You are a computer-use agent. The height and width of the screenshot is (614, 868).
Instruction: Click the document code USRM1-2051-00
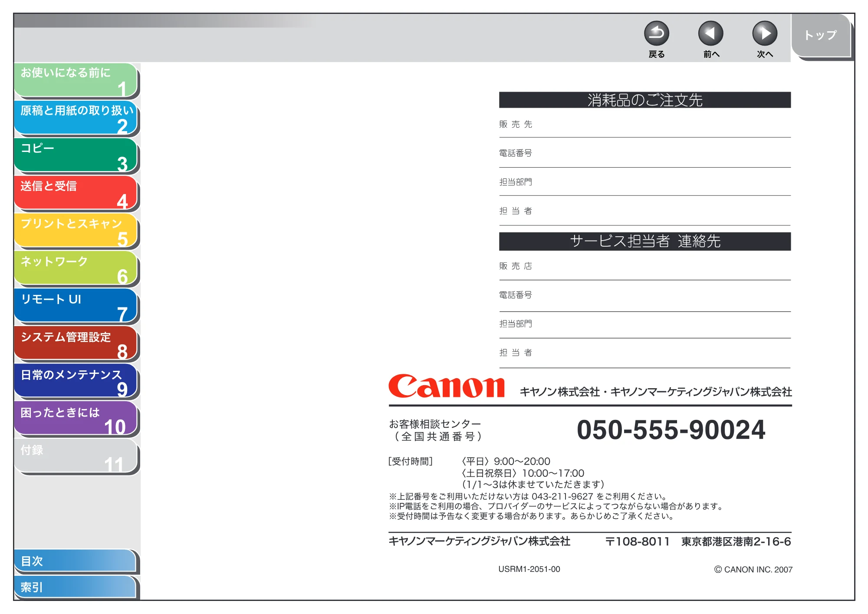(529, 569)
